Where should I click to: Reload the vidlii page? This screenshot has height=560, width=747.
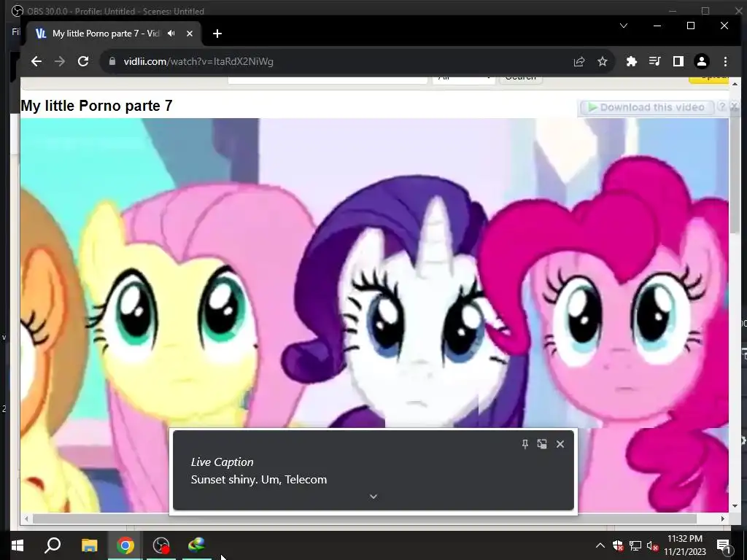pos(83,61)
